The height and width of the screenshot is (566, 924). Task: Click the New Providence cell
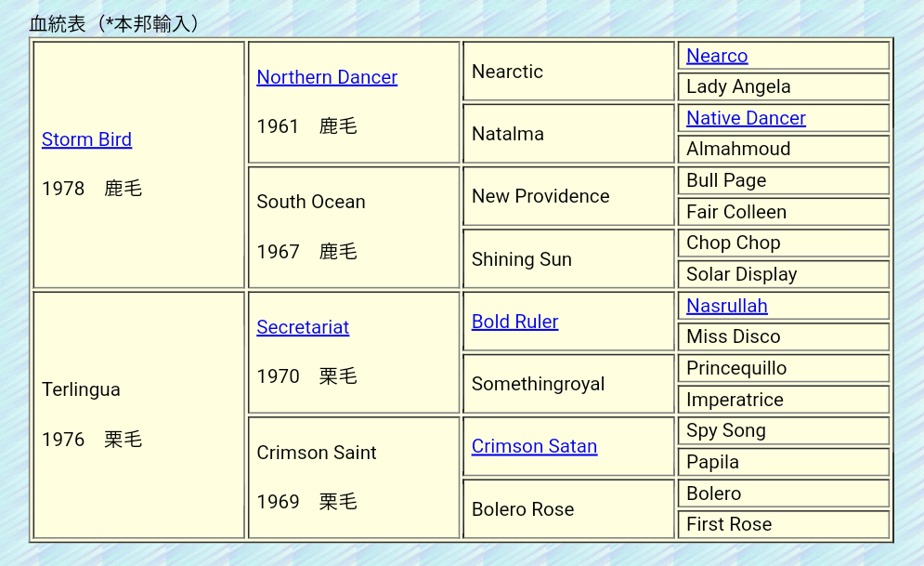point(540,196)
